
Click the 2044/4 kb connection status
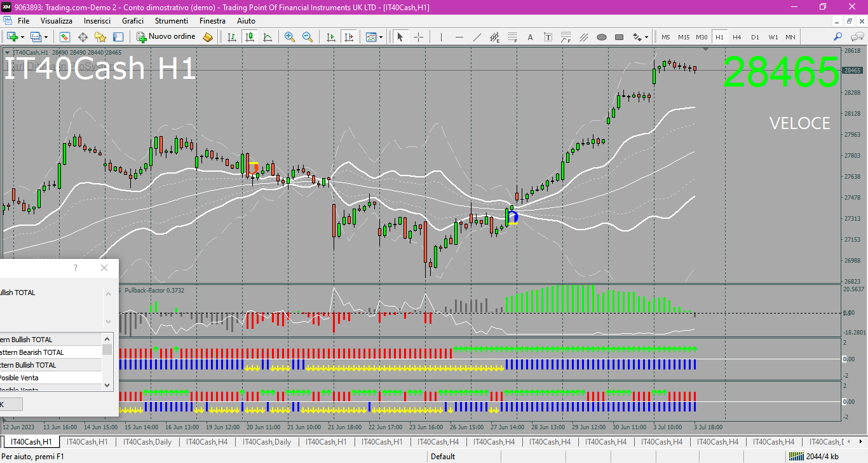pyautogui.click(x=813, y=456)
